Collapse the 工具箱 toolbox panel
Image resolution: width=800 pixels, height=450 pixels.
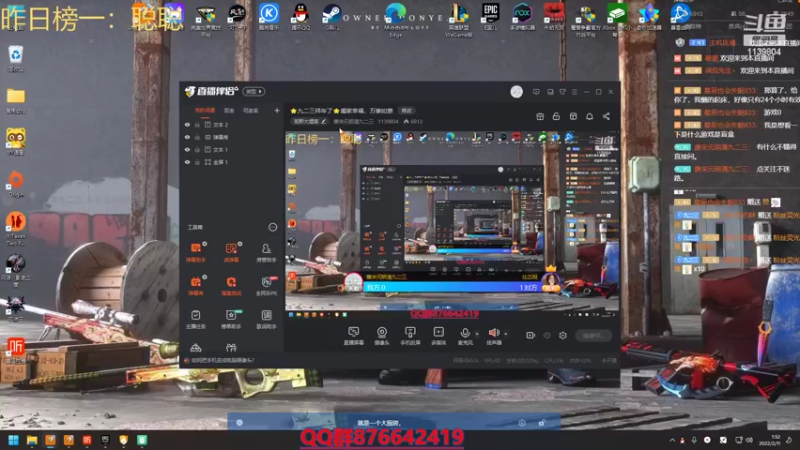[x=272, y=227]
